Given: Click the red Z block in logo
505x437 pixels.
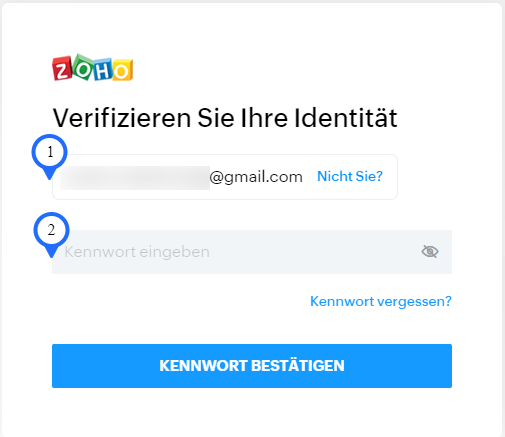Looking at the screenshot, I should (x=62, y=69).
